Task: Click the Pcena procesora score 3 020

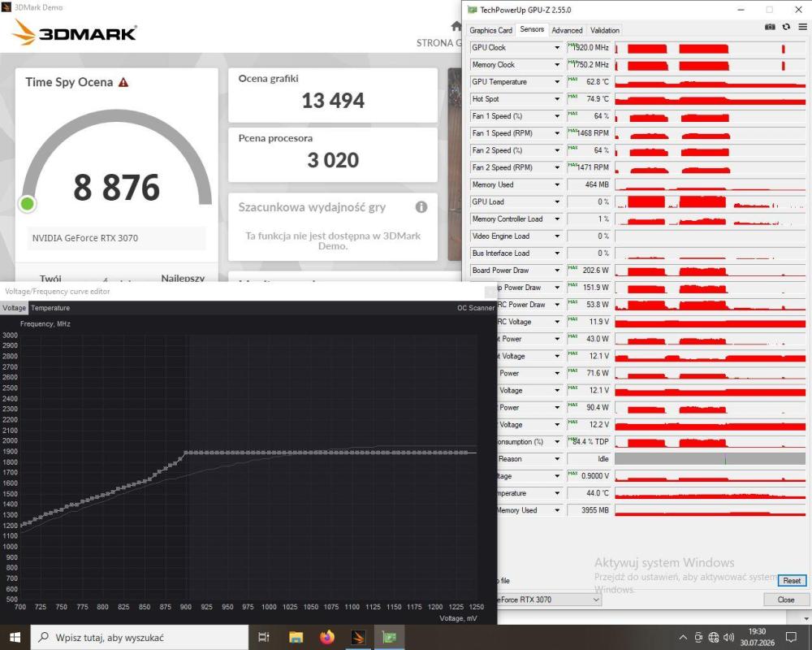Action: (x=333, y=160)
